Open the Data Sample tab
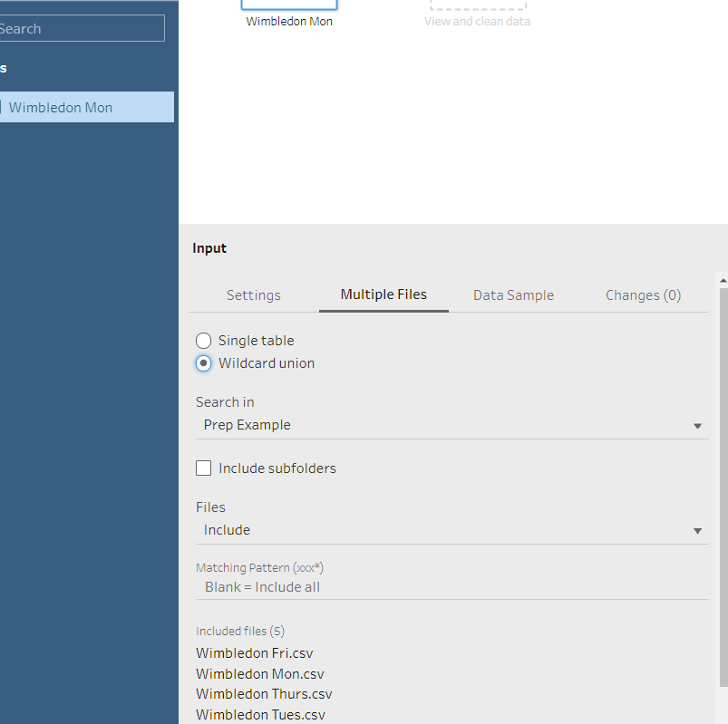This screenshot has height=724, width=728. [513, 295]
